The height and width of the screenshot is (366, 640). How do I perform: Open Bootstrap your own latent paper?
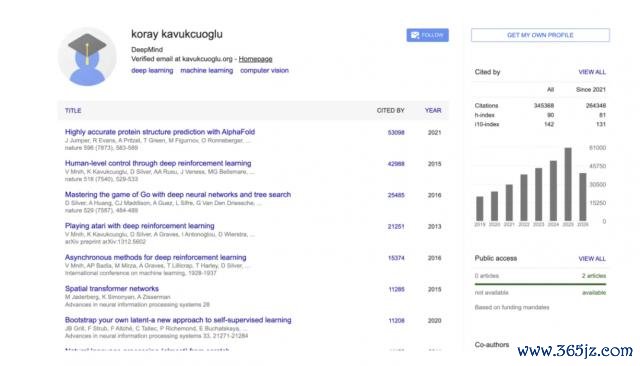pyautogui.click(x=178, y=320)
